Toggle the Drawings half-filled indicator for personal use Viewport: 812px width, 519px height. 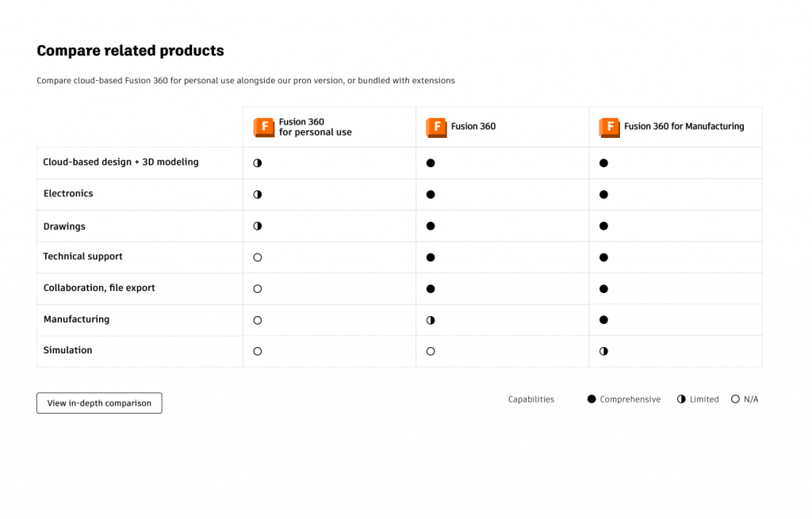click(x=257, y=226)
